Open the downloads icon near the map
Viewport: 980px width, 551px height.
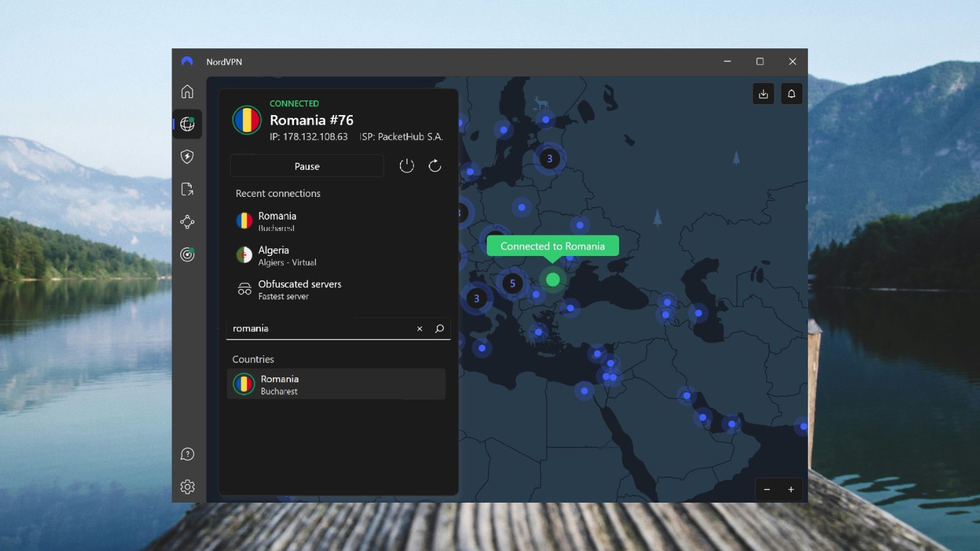[763, 94]
